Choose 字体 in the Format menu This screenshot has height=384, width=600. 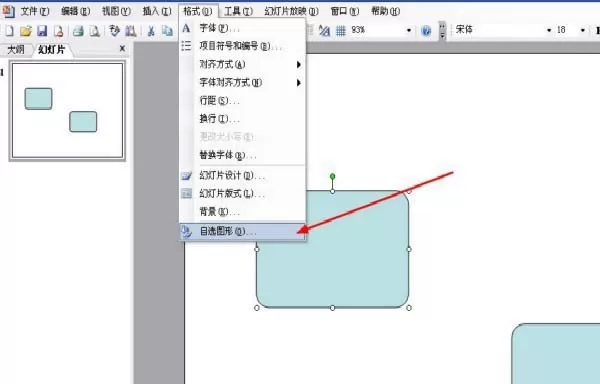coord(242,28)
